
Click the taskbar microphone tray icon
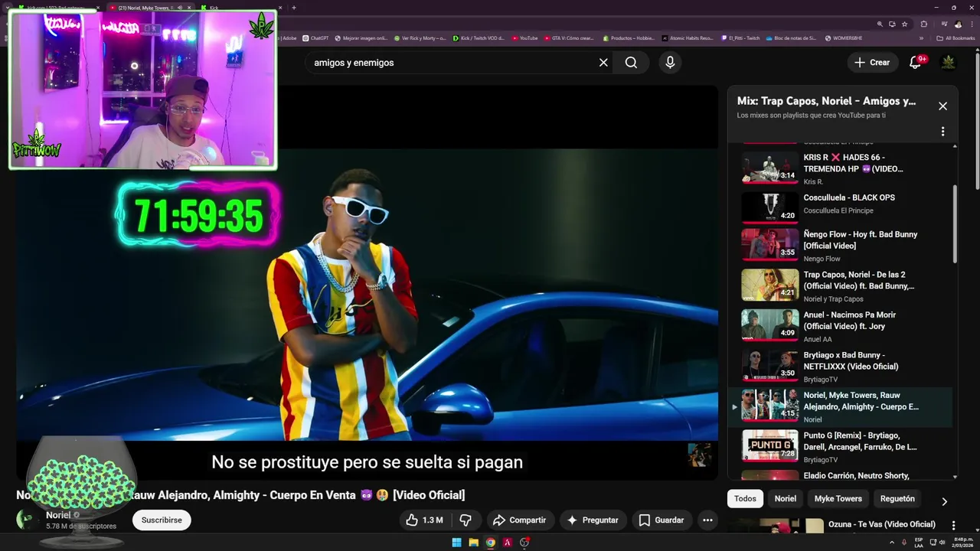click(904, 543)
